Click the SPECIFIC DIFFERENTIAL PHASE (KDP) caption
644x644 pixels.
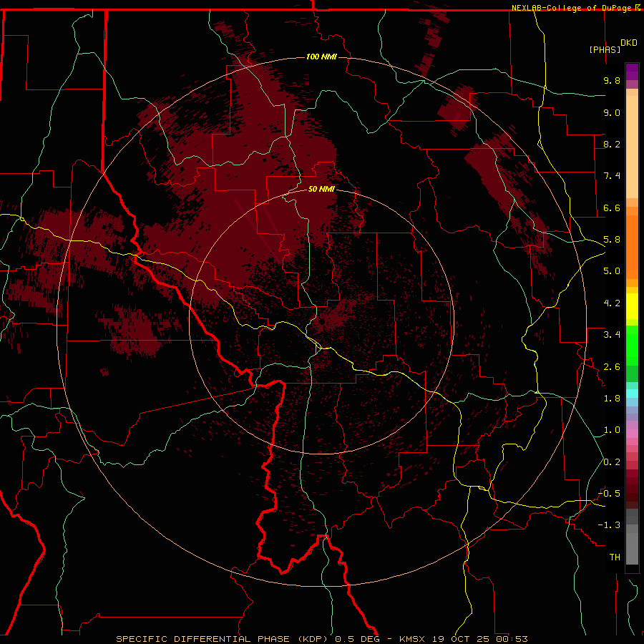(222, 639)
